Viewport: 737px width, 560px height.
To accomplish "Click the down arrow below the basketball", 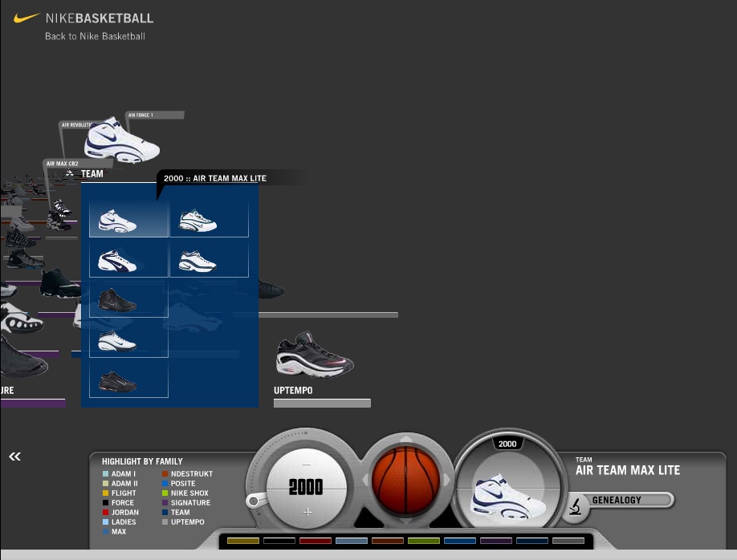I will [x=405, y=521].
